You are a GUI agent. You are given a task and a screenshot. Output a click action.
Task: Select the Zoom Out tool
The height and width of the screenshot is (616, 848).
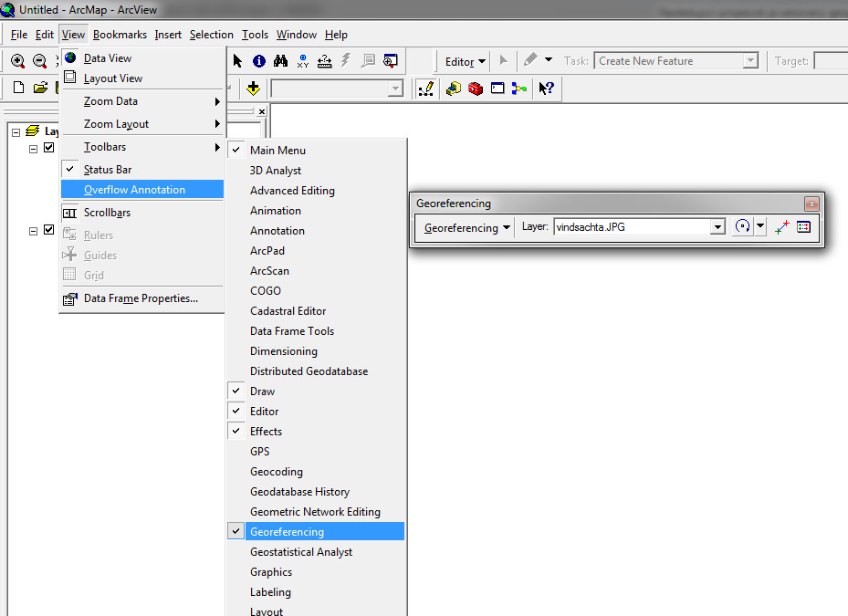click(39, 61)
